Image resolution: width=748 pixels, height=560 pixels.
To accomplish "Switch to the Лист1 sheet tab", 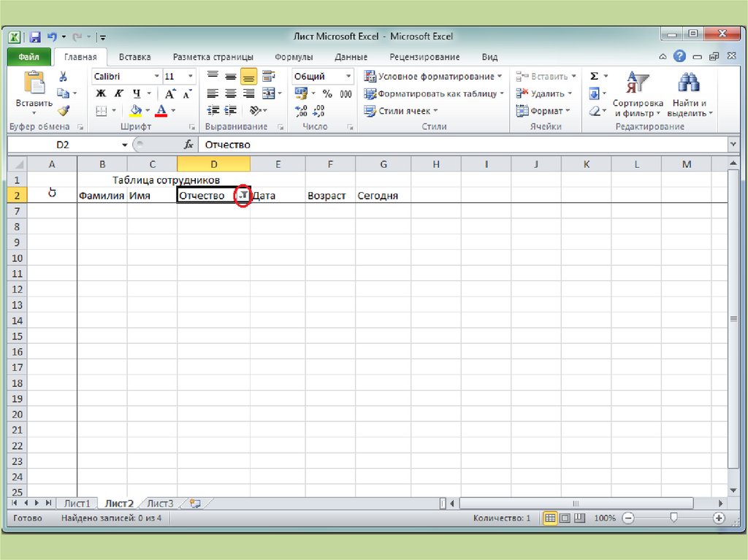I will tap(77, 503).
